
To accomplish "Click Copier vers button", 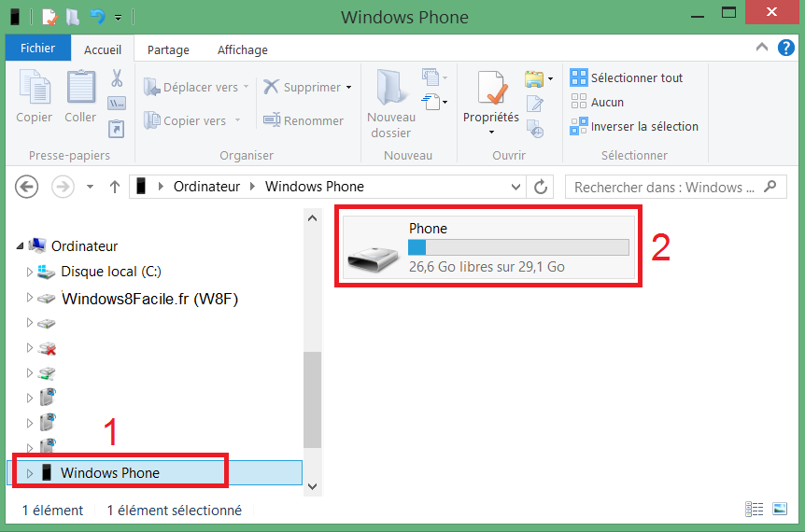I will [x=191, y=120].
